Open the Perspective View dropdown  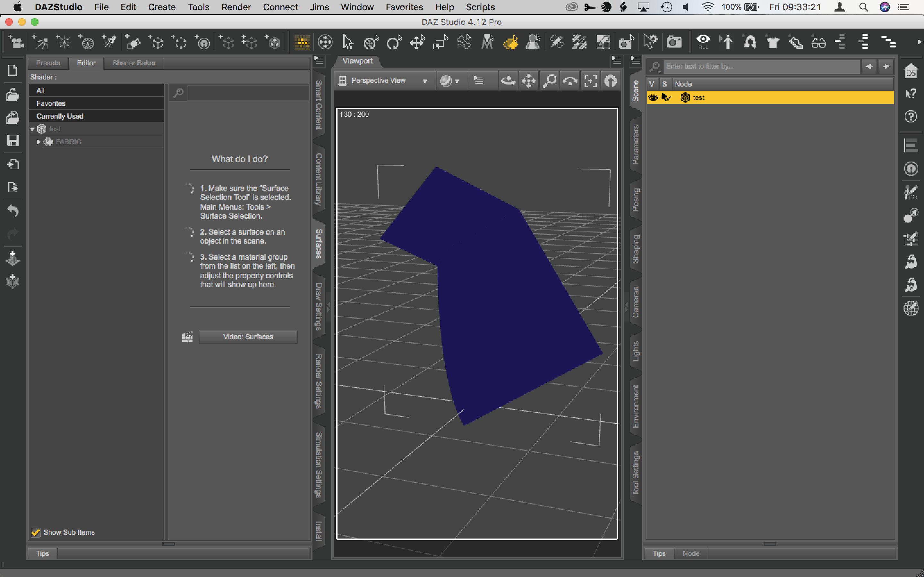pyautogui.click(x=425, y=80)
